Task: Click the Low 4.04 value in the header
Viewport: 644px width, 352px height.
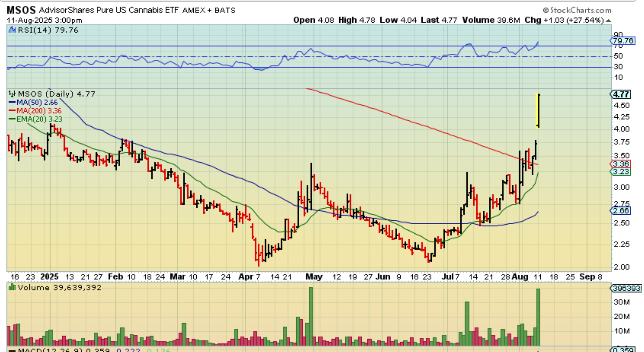Action: tap(398, 20)
